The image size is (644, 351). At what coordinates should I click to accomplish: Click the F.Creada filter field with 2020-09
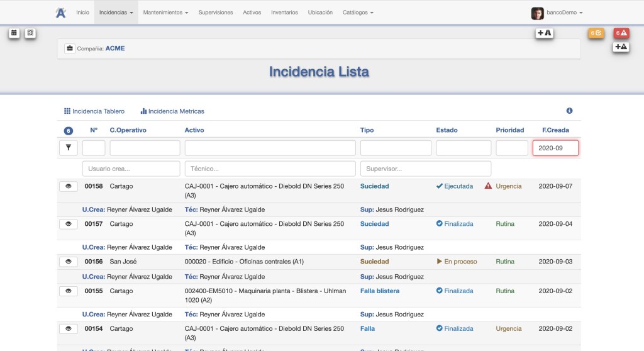click(x=555, y=148)
